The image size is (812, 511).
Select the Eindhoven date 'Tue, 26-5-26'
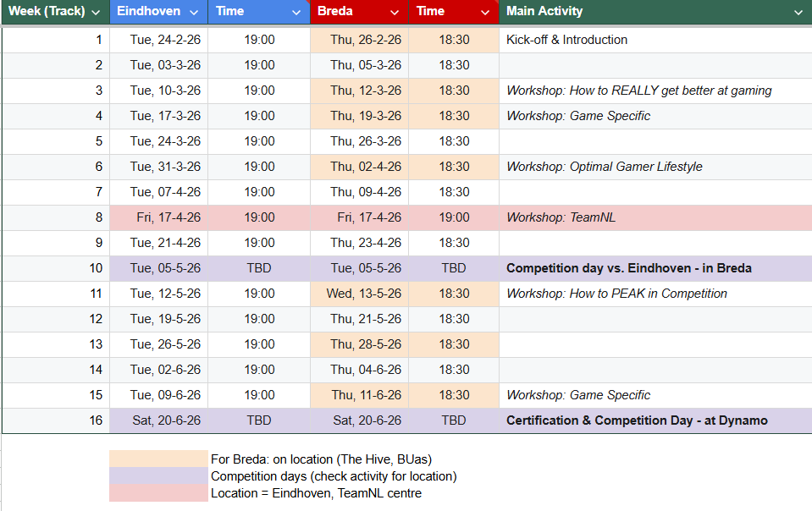(159, 344)
